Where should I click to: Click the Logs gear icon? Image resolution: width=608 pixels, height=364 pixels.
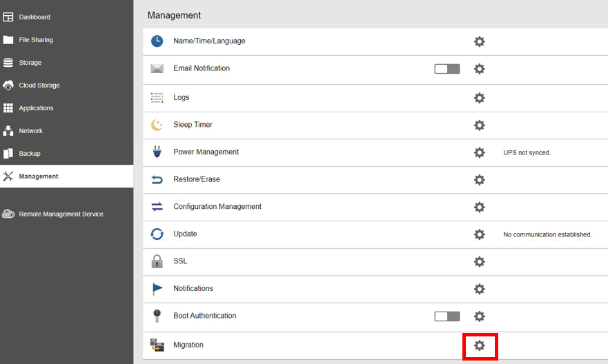click(x=480, y=98)
